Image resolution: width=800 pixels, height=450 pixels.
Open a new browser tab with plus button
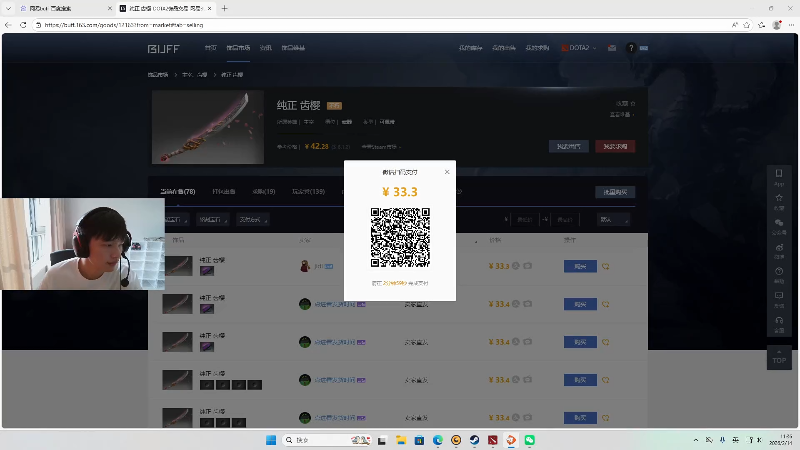coord(224,9)
